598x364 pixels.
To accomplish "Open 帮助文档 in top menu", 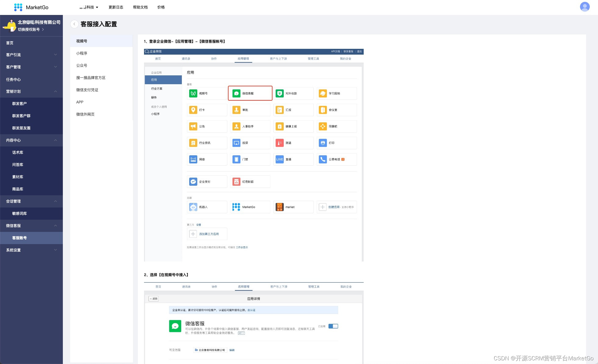I will (x=140, y=7).
